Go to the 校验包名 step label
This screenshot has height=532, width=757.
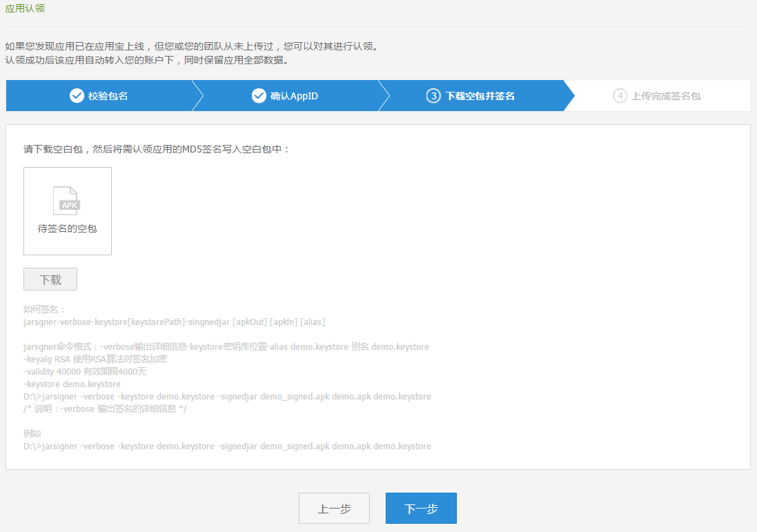tap(108, 96)
